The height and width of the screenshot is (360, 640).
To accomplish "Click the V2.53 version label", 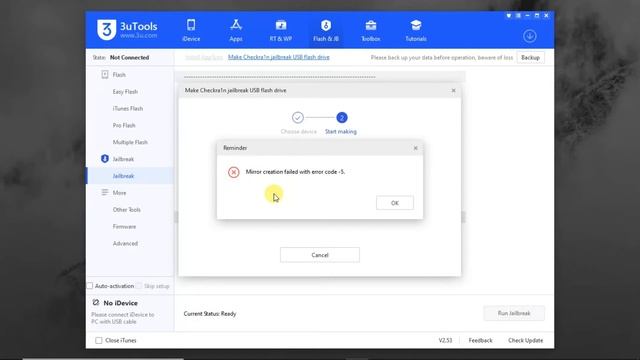I will tap(445, 340).
